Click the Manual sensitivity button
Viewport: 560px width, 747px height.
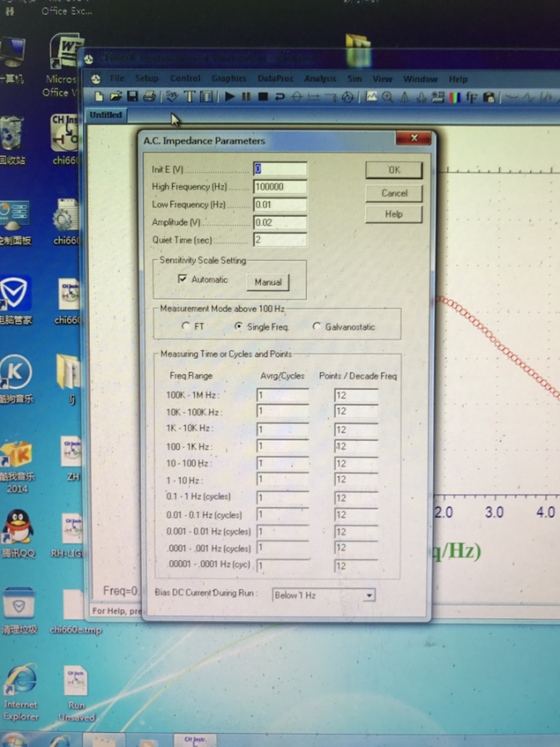click(268, 282)
